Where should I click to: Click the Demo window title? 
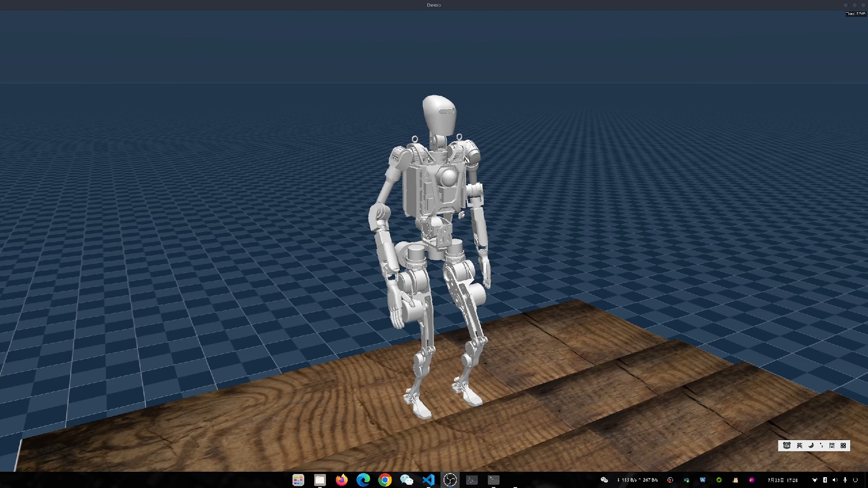pos(434,5)
